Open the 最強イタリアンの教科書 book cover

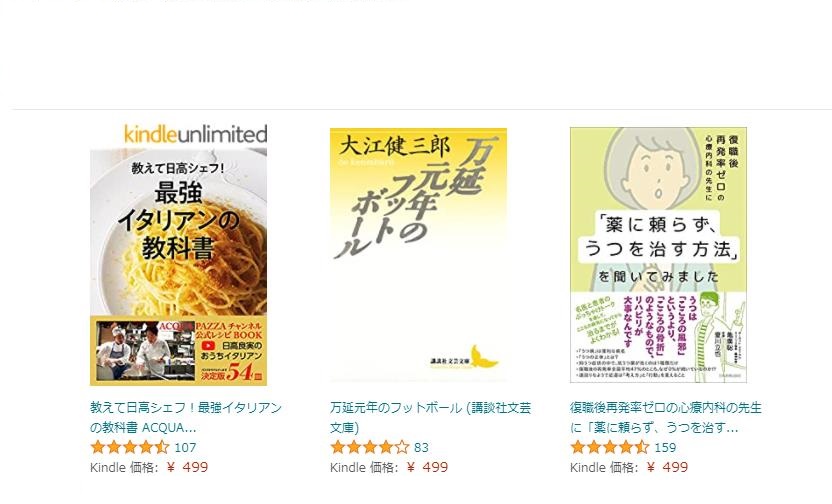(178, 267)
